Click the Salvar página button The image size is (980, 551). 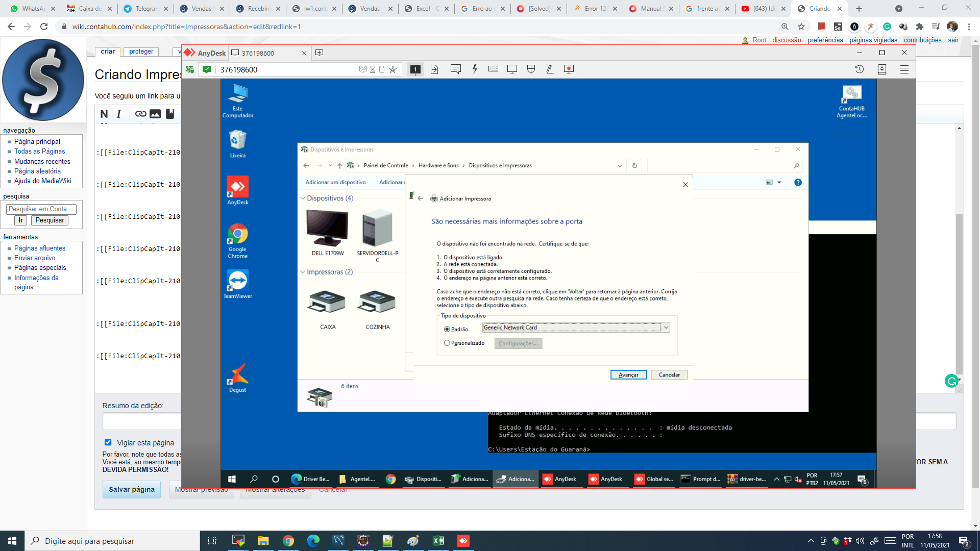pos(132,489)
